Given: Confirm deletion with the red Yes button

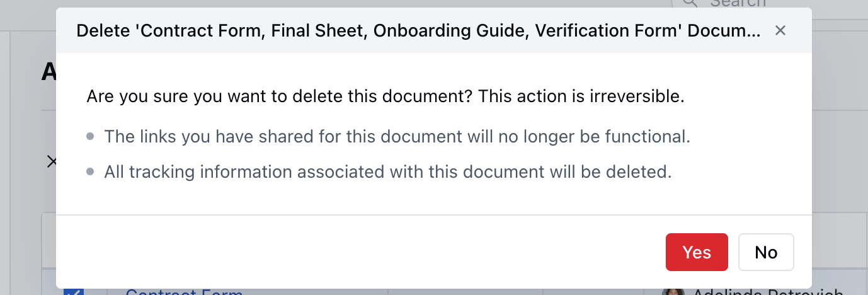Looking at the screenshot, I should 697,252.
